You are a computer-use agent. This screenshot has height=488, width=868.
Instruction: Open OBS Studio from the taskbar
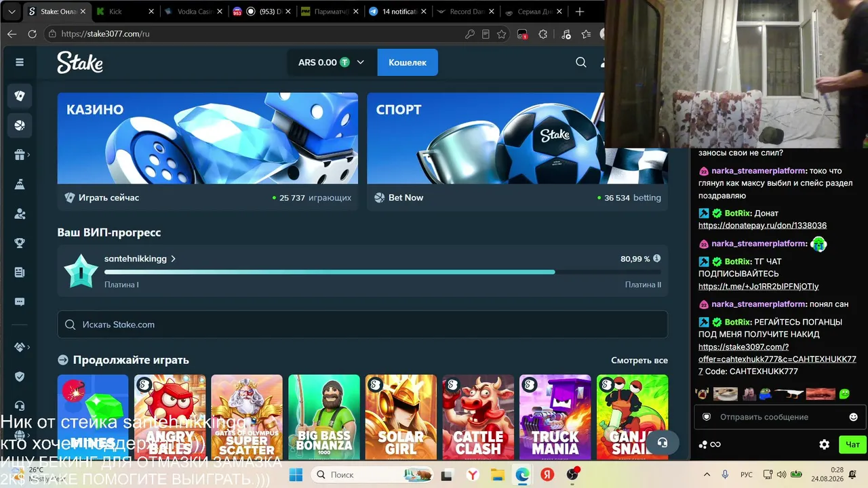point(573,474)
